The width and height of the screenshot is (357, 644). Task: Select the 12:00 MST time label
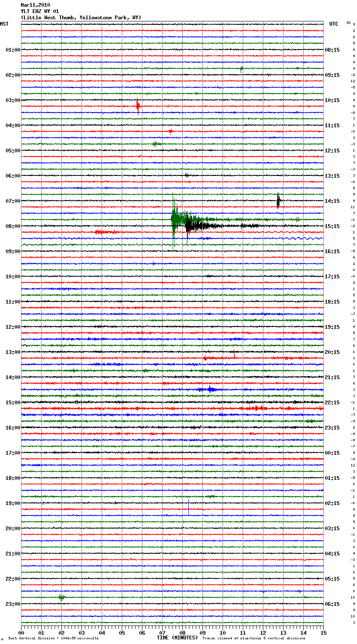pyautogui.click(x=13, y=327)
